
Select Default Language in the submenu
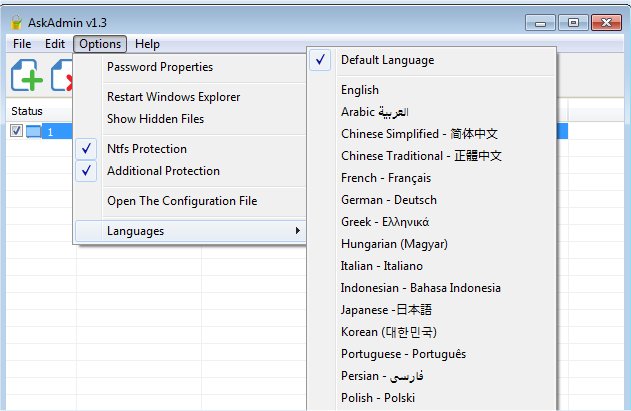(x=387, y=60)
